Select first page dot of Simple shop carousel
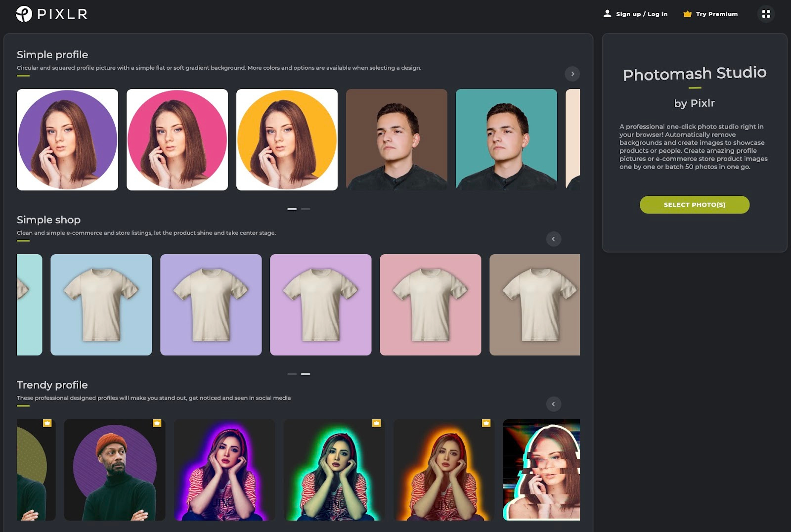The height and width of the screenshot is (532, 791). (292, 374)
